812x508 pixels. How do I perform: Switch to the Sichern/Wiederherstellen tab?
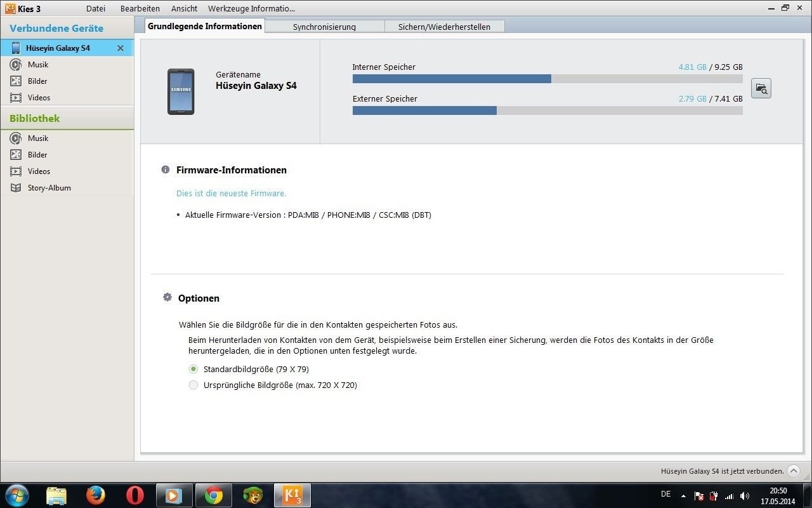[x=445, y=27]
